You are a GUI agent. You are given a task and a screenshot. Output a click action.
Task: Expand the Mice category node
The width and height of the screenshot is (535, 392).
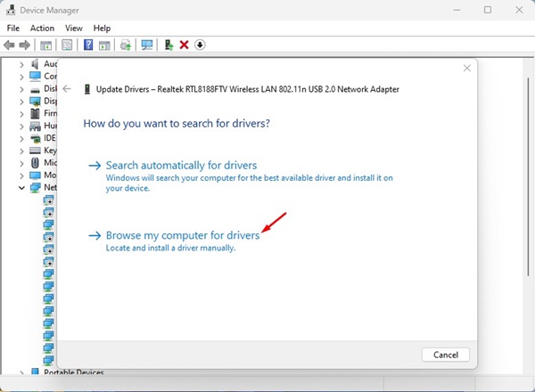21,163
